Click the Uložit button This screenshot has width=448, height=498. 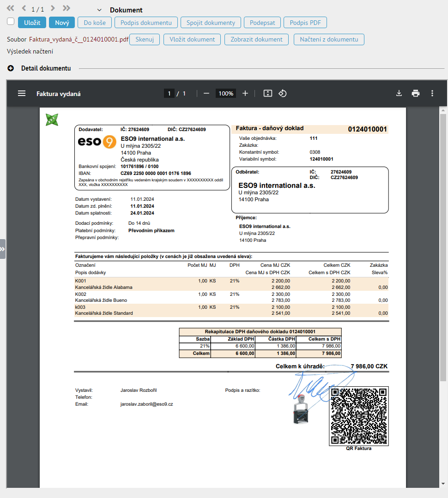[32, 23]
